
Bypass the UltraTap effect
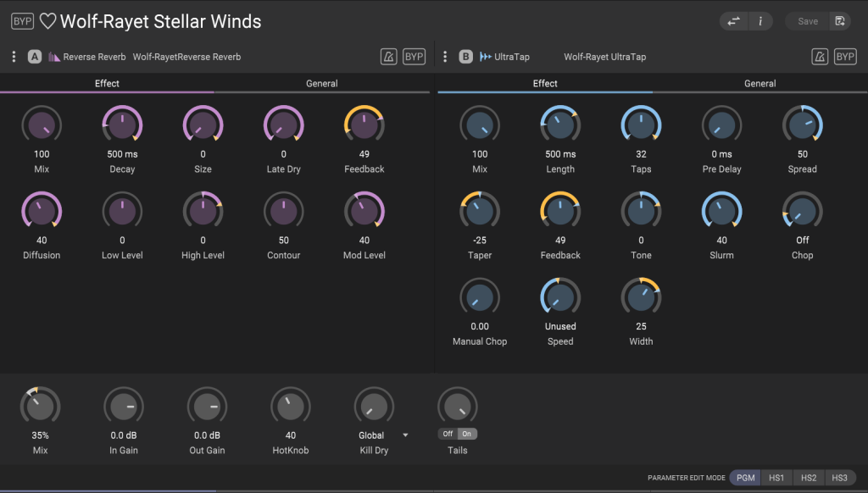[845, 57]
